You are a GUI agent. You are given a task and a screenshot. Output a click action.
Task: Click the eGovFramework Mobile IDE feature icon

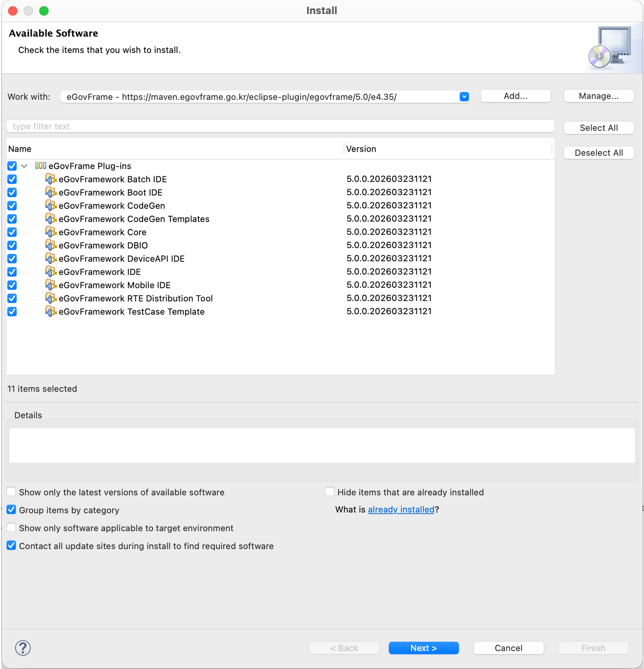(x=51, y=285)
